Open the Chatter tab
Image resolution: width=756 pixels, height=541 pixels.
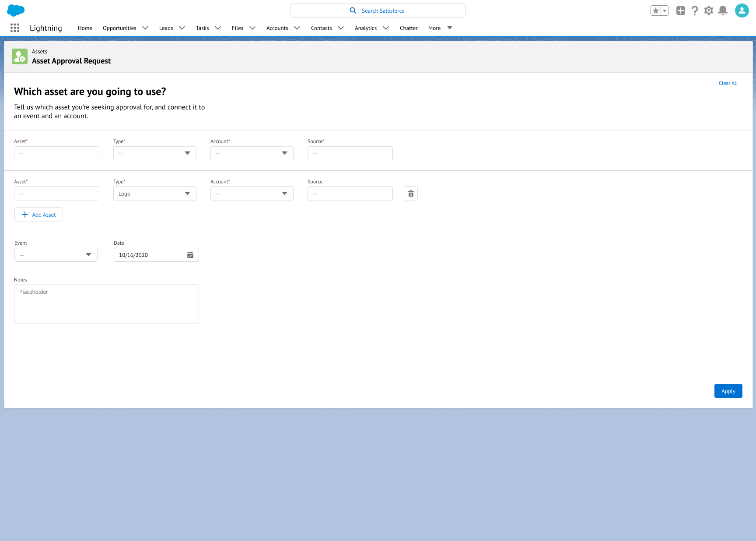[x=409, y=28]
